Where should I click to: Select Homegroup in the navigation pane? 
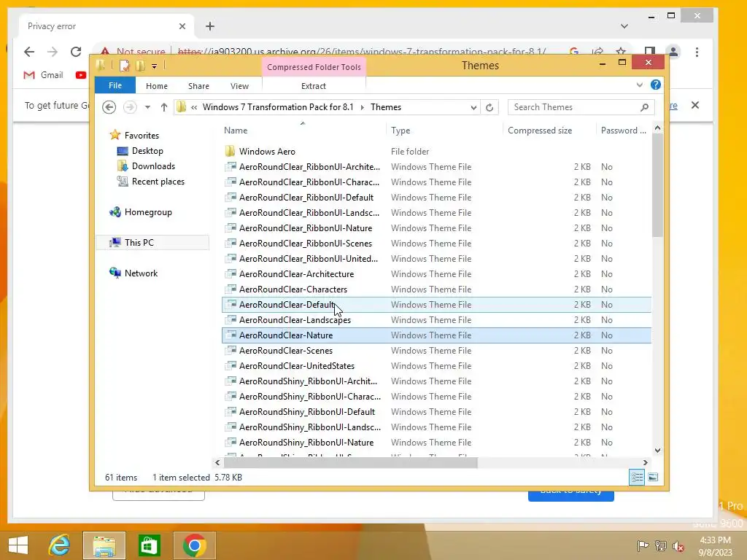[147, 212]
